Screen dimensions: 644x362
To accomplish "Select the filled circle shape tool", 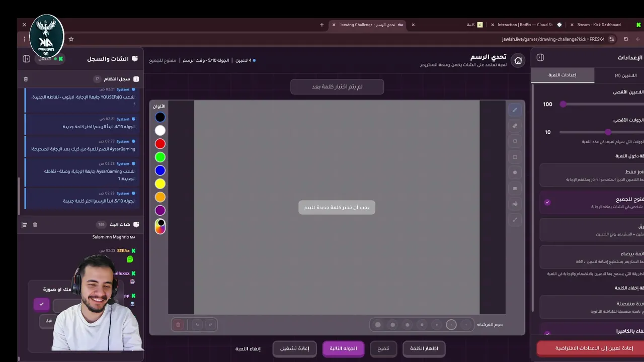I will point(515,172).
